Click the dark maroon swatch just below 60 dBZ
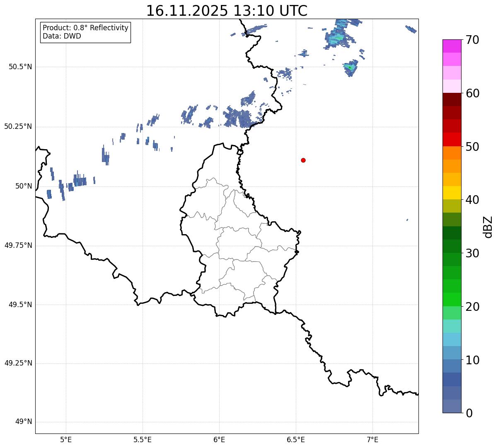 tap(452, 99)
